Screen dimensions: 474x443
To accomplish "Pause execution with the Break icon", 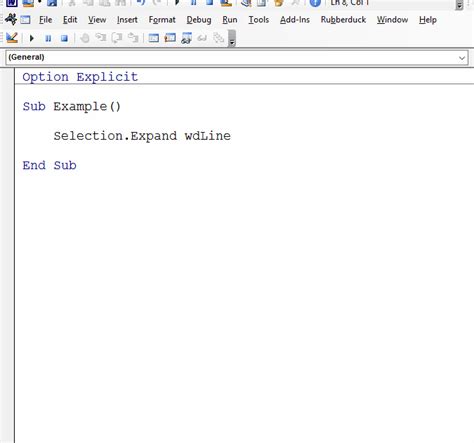I will tap(48, 38).
